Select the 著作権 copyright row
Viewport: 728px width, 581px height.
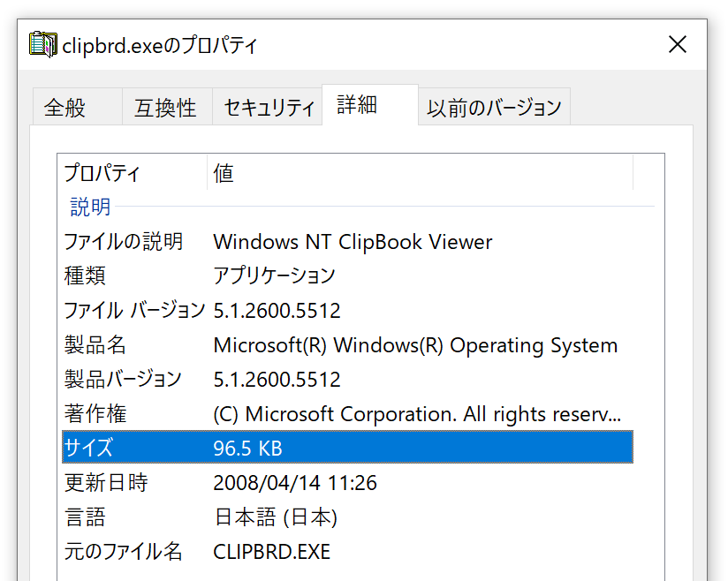(347, 413)
